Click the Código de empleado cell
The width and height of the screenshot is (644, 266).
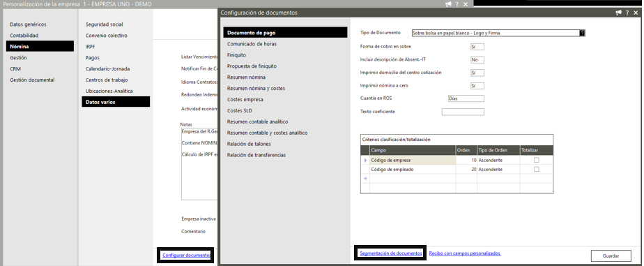point(413,170)
